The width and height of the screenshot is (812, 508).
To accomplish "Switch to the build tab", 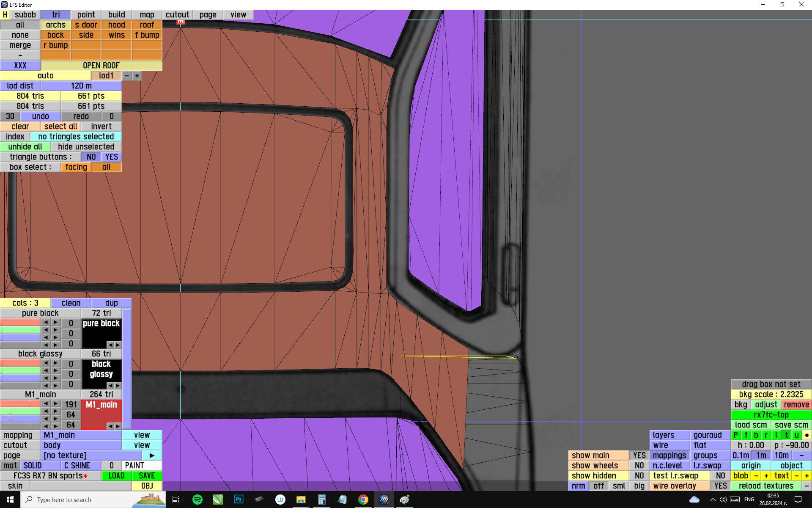I will pyautogui.click(x=116, y=15).
